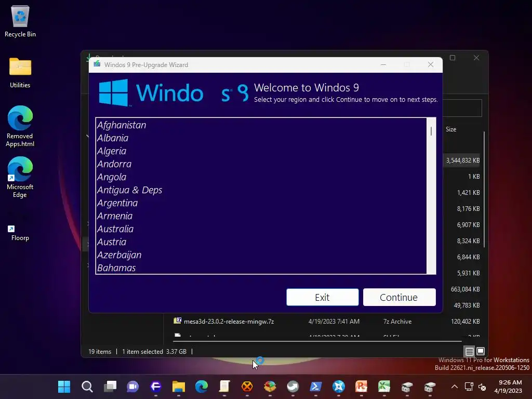
Task: Select Angola in the region list
Action: click(x=261, y=177)
